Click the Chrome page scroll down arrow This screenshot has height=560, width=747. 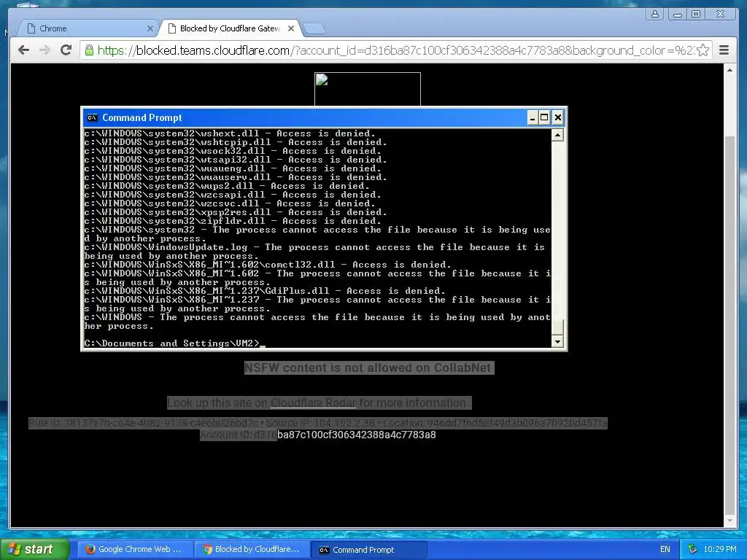tap(729, 521)
